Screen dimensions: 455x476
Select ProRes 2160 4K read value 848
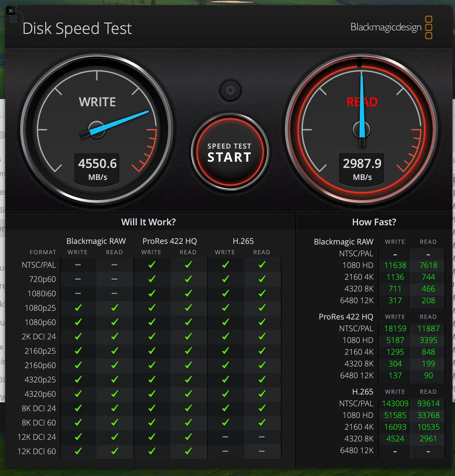click(x=428, y=352)
